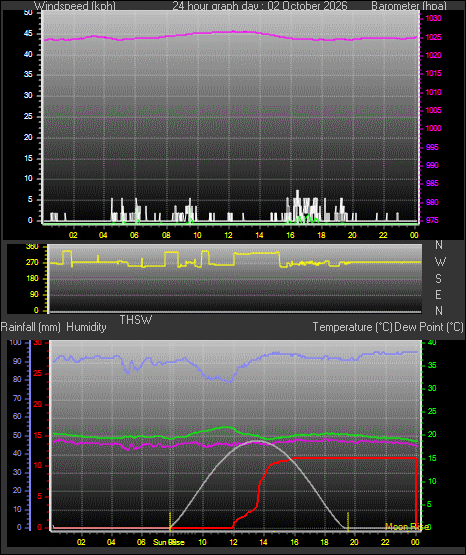Click the 'Temperature (°C)' label
This screenshot has height=555, width=466.
[x=352, y=327]
